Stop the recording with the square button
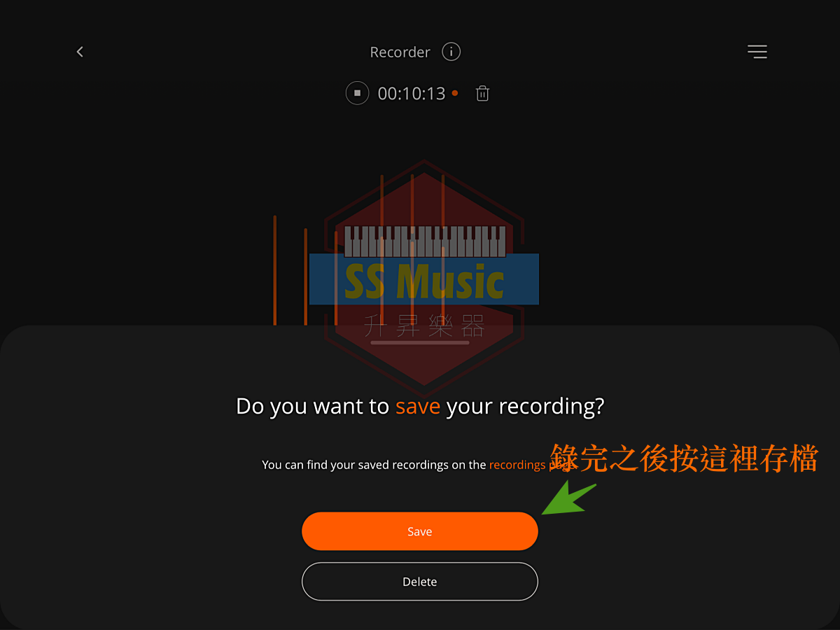Screen dimensions: 840x630 (x=357, y=93)
